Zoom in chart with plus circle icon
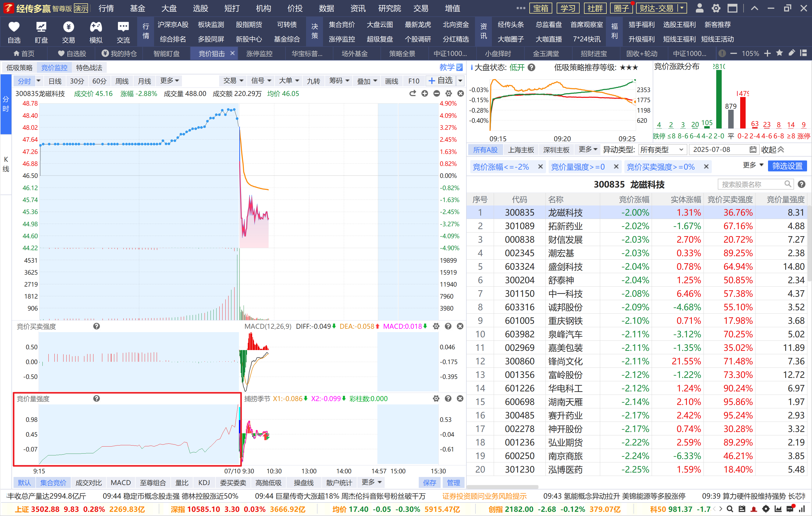The image size is (812, 516). [x=424, y=93]
